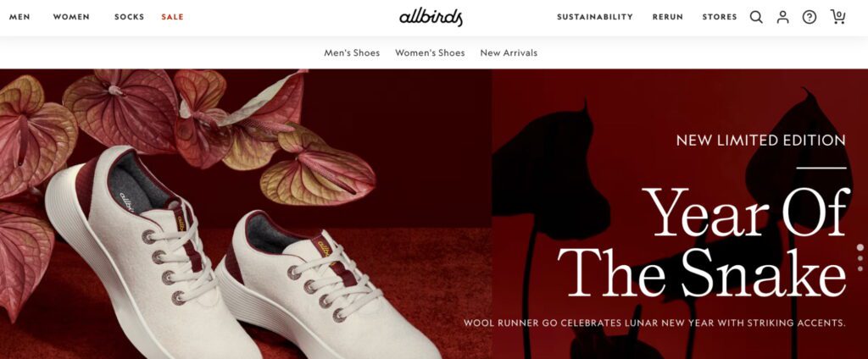
Task: Open the shopping cart icon
Action: click(x=838, y=17)
